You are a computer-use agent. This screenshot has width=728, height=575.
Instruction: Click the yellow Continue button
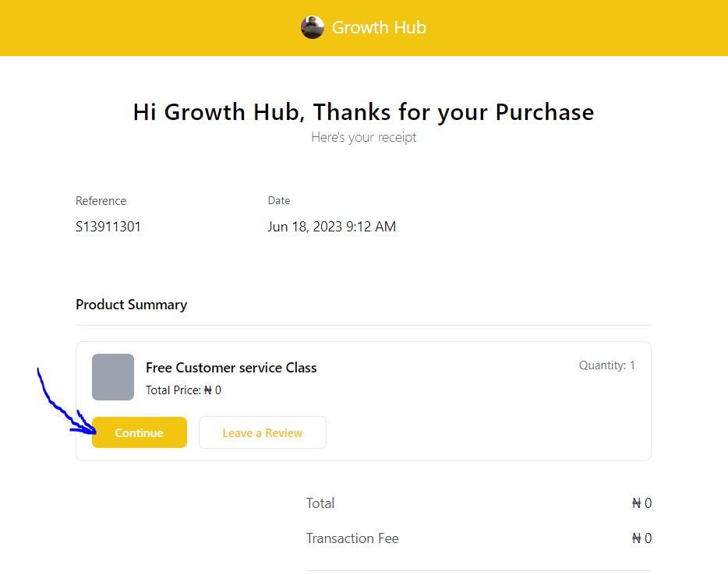coord(140,432)
